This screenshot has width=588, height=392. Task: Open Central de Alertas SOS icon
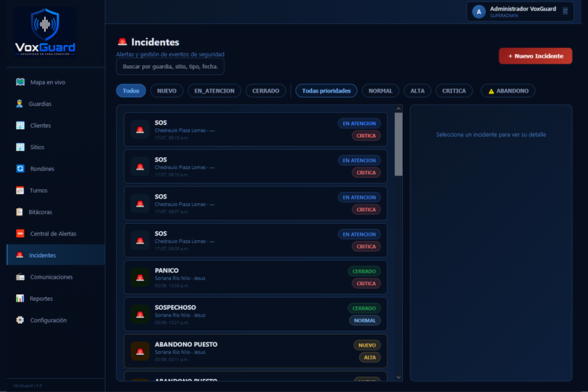coord(20,233)
